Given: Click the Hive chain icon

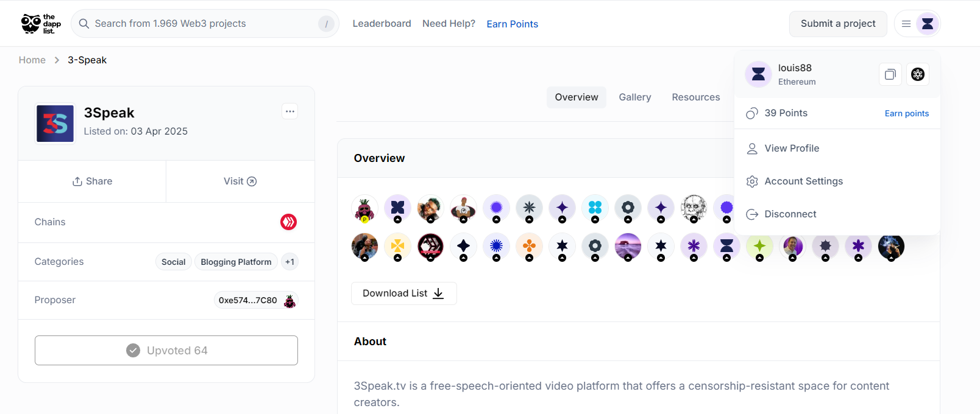Looking at the screenshot, I should tap(288, 222).
